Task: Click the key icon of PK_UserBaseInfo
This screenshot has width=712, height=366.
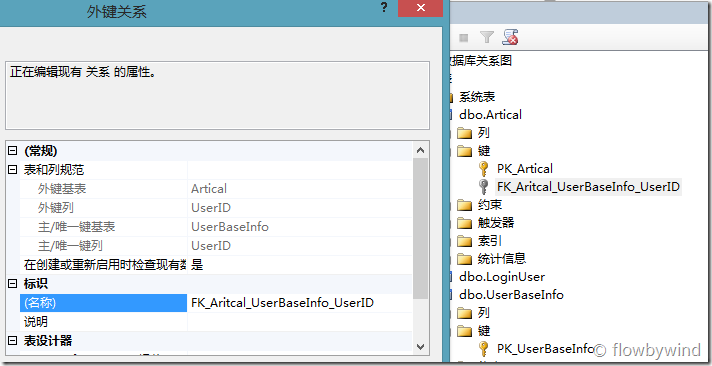Action: (484, 349)
